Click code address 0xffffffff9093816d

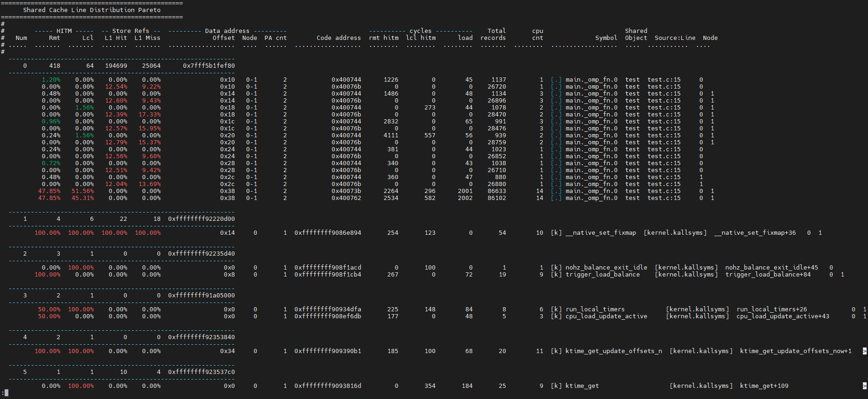coord(328,386)
